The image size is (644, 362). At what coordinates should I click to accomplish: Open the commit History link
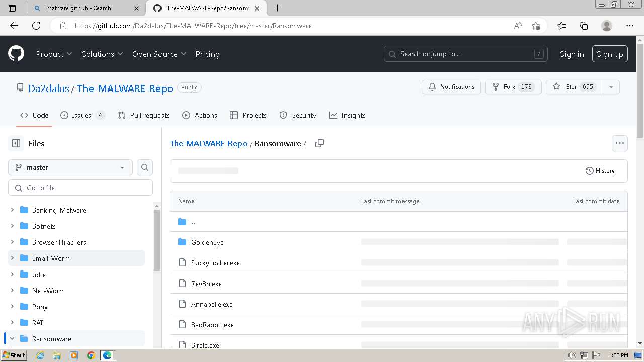[x=600, y=171]
